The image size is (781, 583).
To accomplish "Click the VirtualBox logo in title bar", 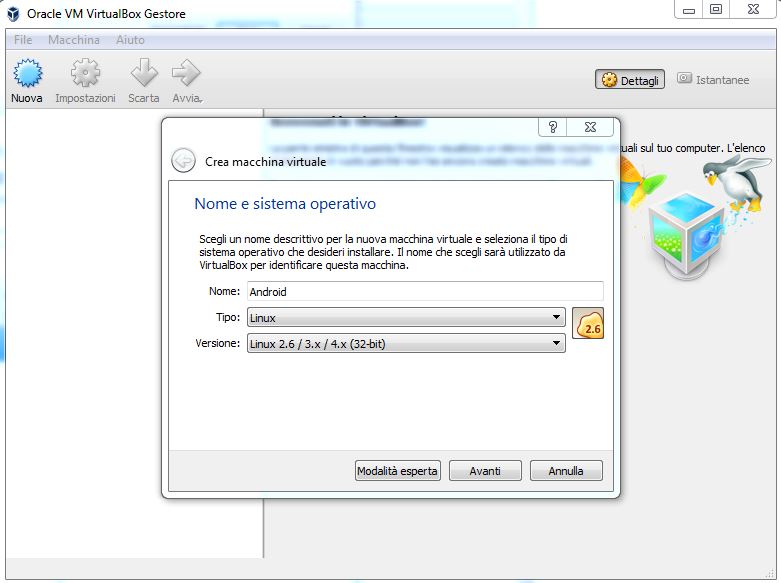I will (x=13, y=14).
